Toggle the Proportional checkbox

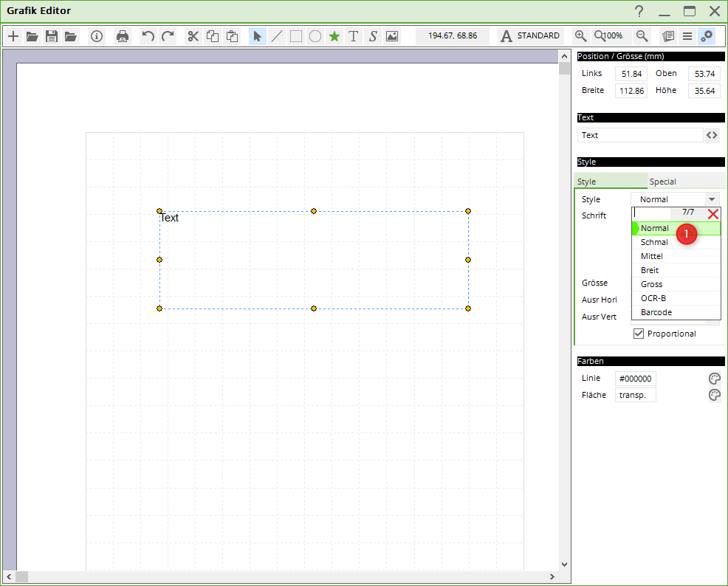click(x=639, y=334)
